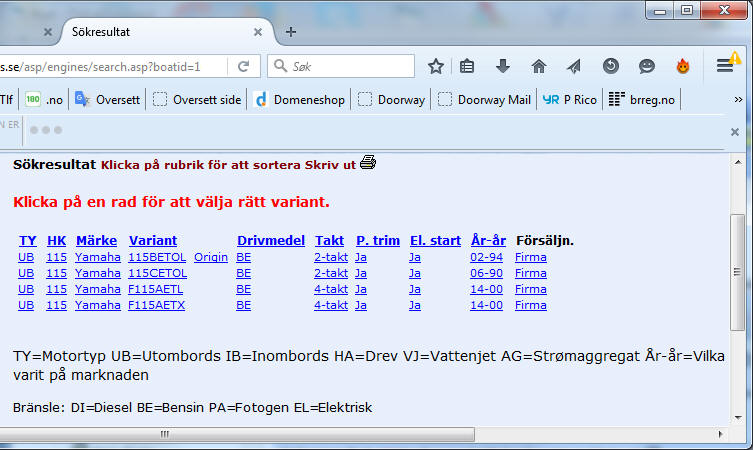Reload the page from address bar

(x=243, y=66)
